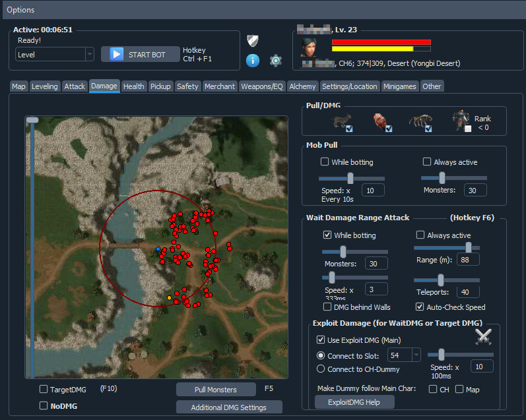Screen dimensions: 526x420
Task: Enable dummy follow CH checkbox
Action: 433,389
